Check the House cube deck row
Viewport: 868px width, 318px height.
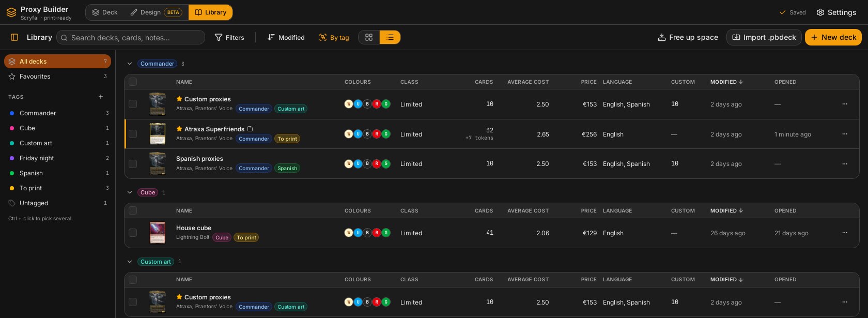[x=133, y=233]
